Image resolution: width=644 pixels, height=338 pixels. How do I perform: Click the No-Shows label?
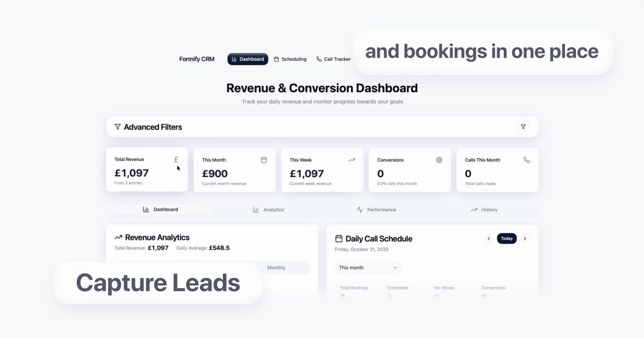coord(444,288)
